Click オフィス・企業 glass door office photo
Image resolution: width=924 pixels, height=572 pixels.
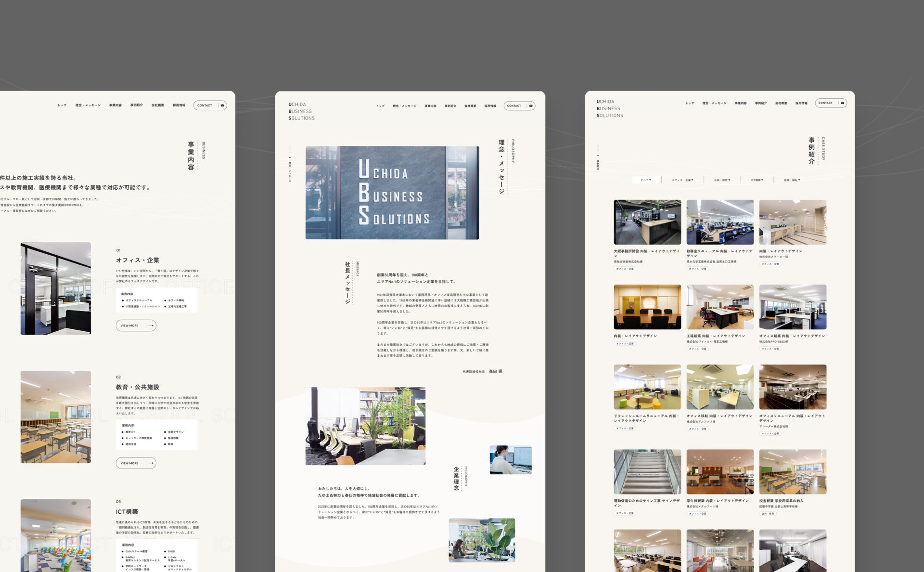pyautogui.click(x=56, y=288)
